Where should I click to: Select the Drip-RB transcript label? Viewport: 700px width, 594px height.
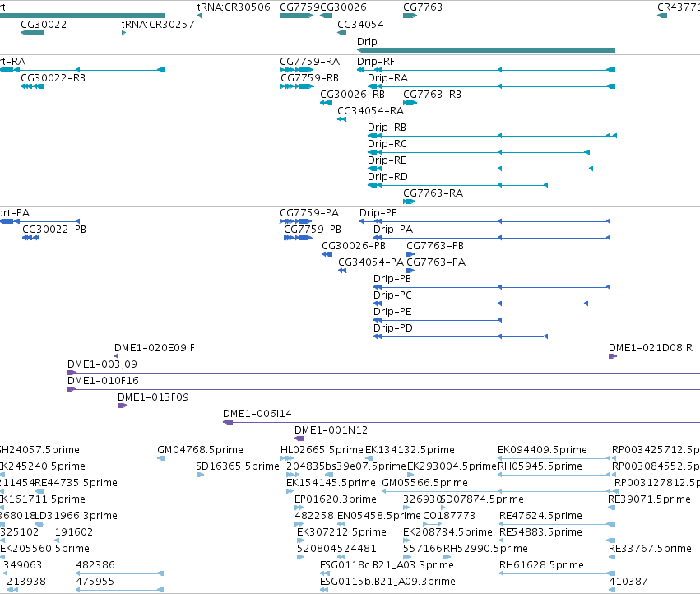pos(387,128)
